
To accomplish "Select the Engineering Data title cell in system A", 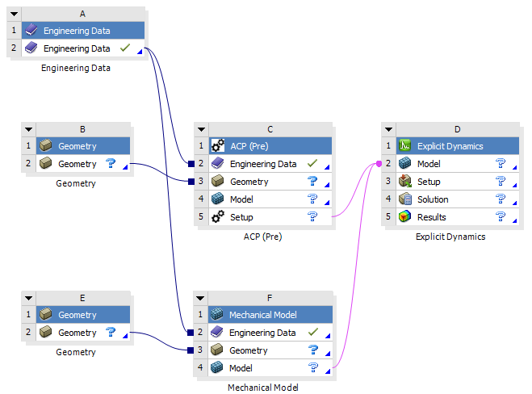I will tap(83, 30).
